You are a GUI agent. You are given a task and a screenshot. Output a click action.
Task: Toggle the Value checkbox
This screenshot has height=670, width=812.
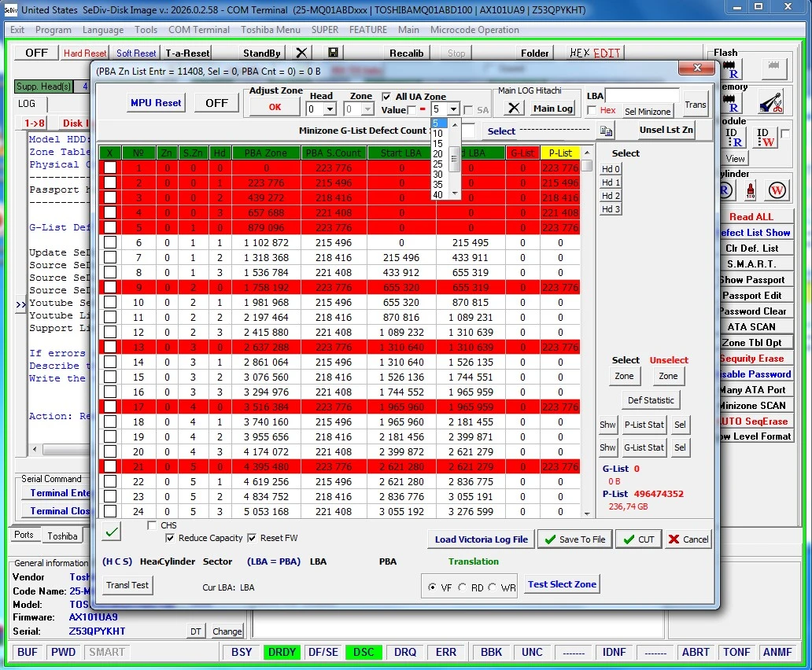click(x=412, y=110)
